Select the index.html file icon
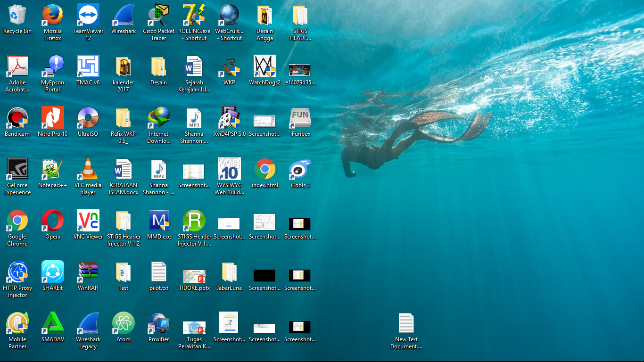Viewport: 644px width, 362px height. tap(265, 169)
